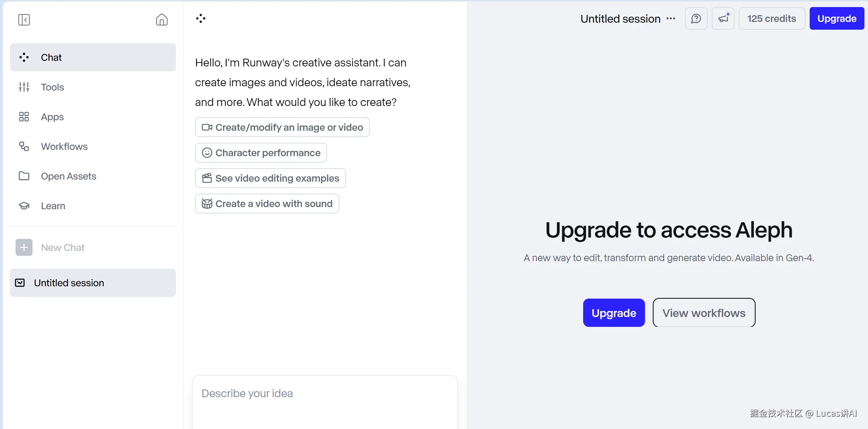Open the announcements megaphone icon
Screen dimensions: 868x429
(723, 19)
